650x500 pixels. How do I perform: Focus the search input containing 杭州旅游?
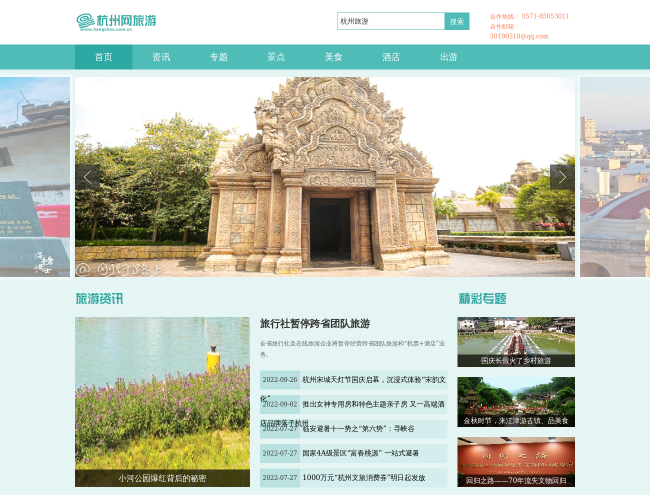tap(390, 21)
